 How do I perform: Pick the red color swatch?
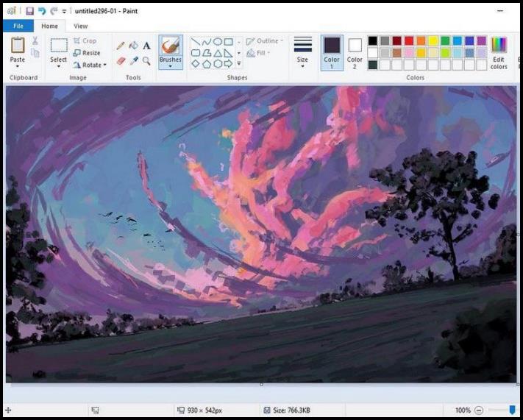[409, 40]
